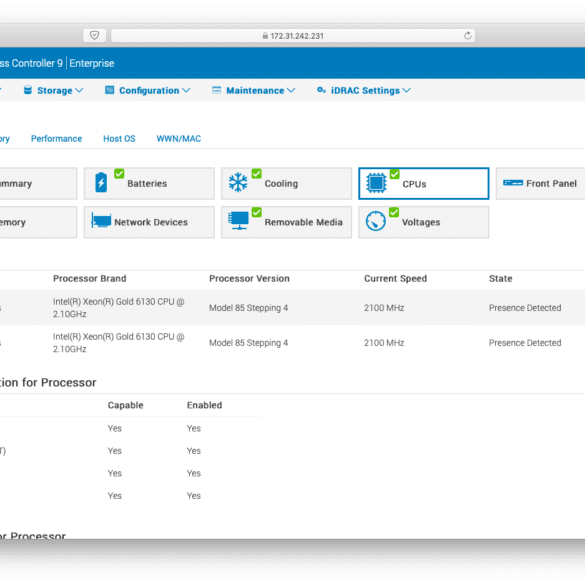585x585 pixels.
Task: Click the battery icon on Batteries tile
Action: pyautogui.click(x=101, y=183)
